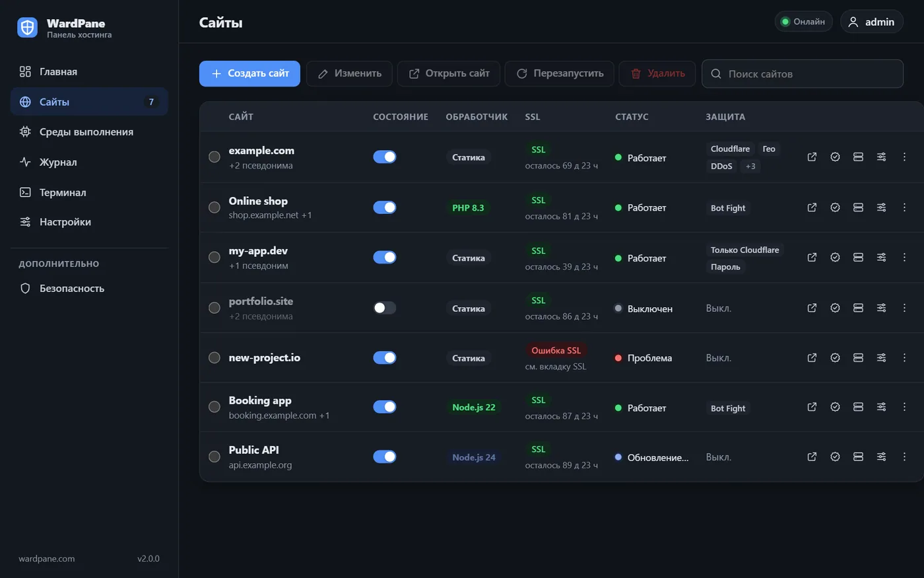Click the Перезапустить button
This screenshot has height=578, width=924.
coord(560,74)
